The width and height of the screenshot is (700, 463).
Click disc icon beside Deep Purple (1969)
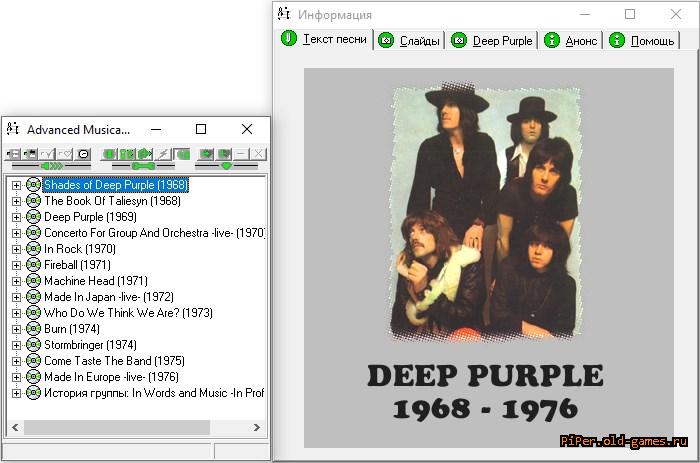pos(33,217)
